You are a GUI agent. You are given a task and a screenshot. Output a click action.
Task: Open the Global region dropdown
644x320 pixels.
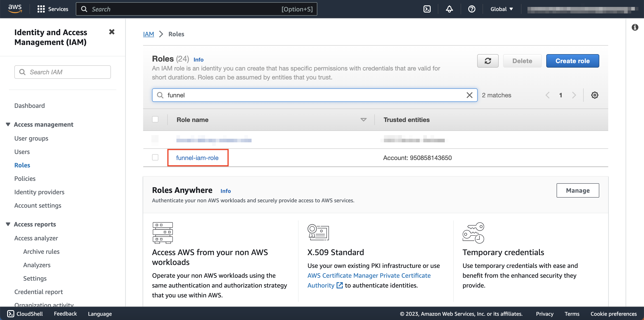point(502,9)
